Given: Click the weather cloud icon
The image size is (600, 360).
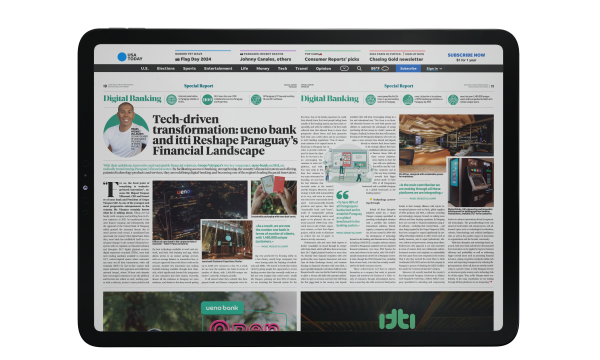Looking at the screenshot, I should pos(385,68).
